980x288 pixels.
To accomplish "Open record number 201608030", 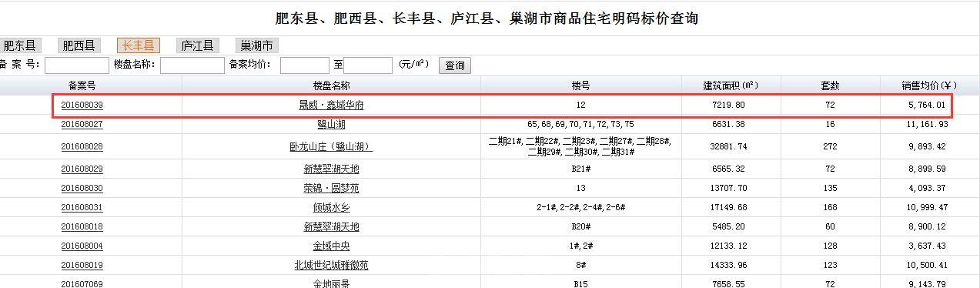I will tap(82, 188).
